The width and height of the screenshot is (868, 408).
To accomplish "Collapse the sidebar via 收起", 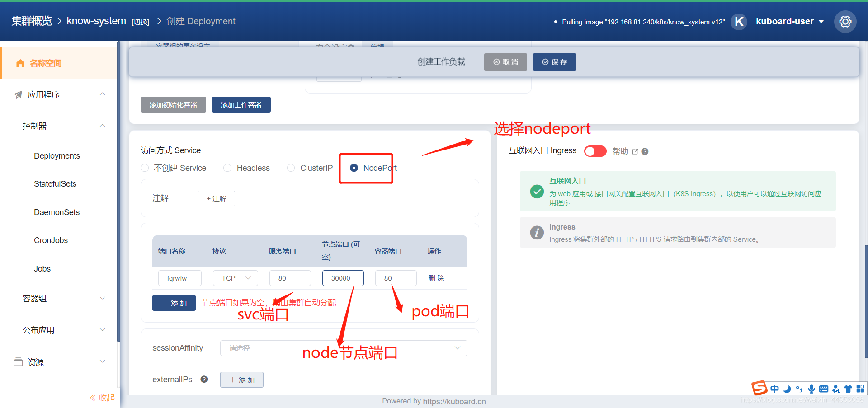I will point(102,398).
